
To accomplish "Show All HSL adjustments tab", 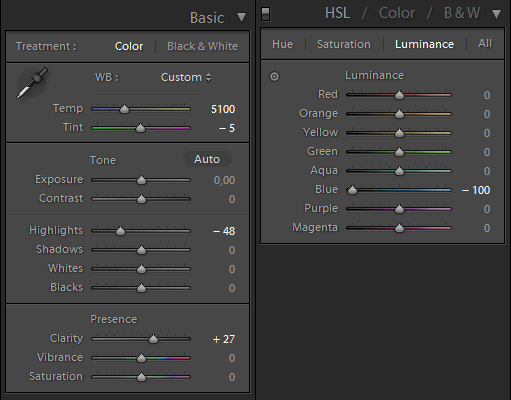I will [x=485, y=44].
